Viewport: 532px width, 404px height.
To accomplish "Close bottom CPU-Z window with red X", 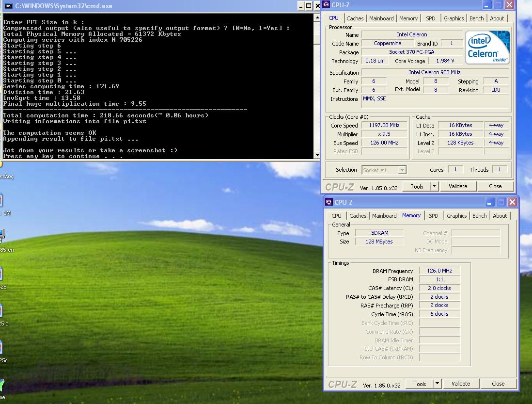I will pos(512,202).
